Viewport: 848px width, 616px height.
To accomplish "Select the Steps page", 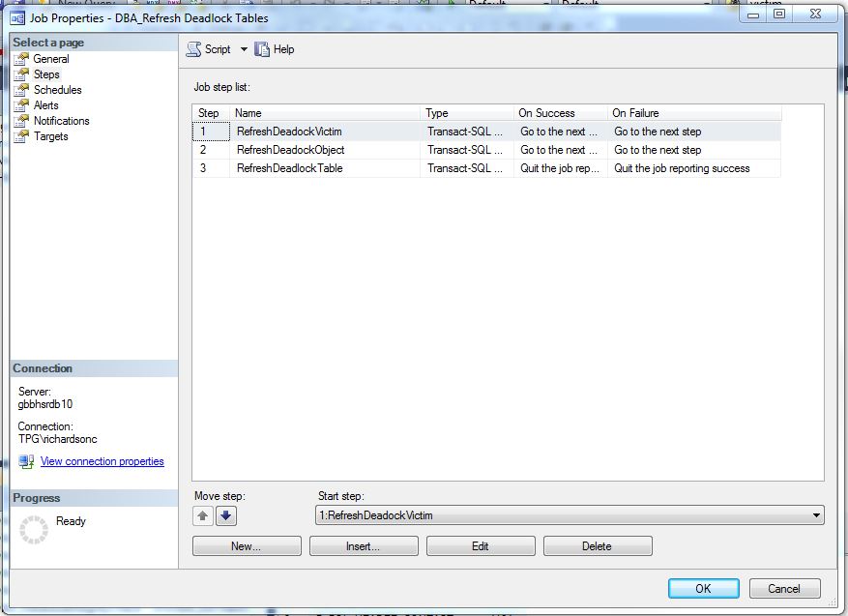I will tap(46, 74).
